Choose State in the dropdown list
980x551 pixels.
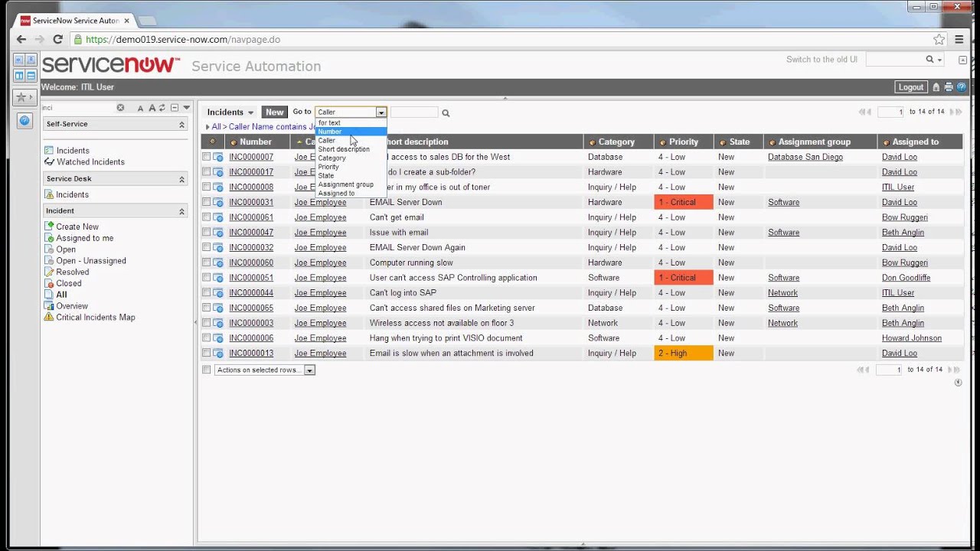click(x=351, y=176)
